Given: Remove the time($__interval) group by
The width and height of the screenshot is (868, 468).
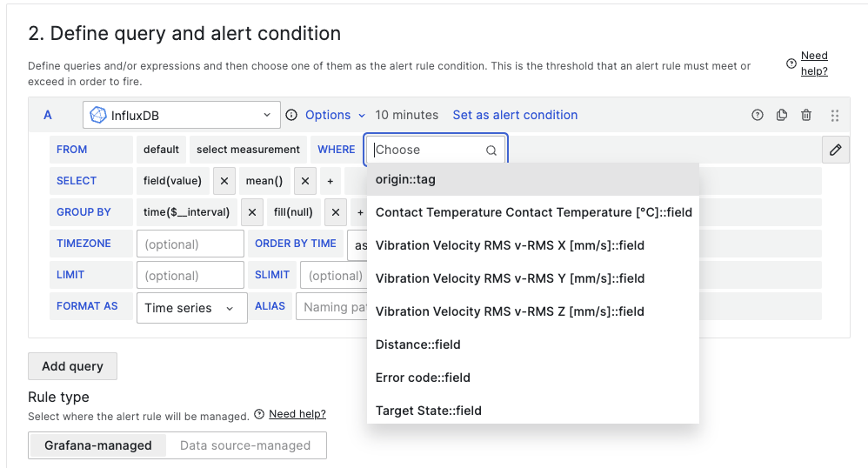Looking at the screenshot, I should coord(251,212).
